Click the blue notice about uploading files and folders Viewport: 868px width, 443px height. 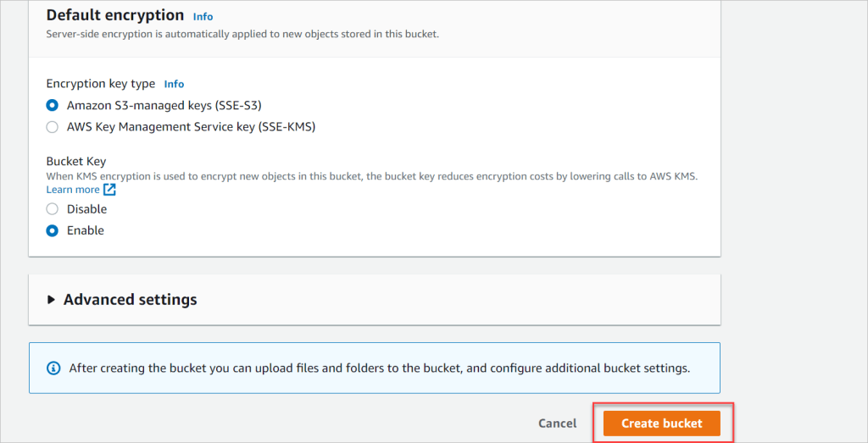pos(375,368)
